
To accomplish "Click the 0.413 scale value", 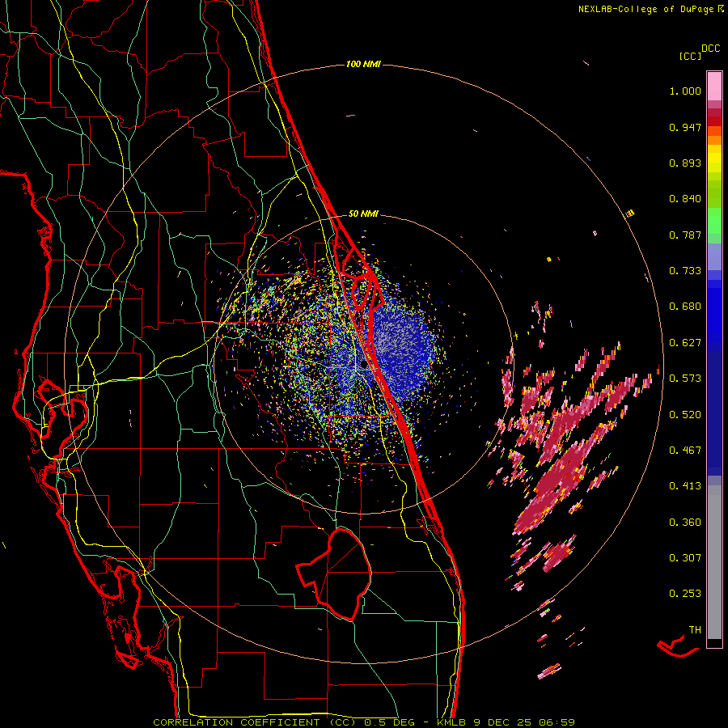I will [x=685, y=486].
